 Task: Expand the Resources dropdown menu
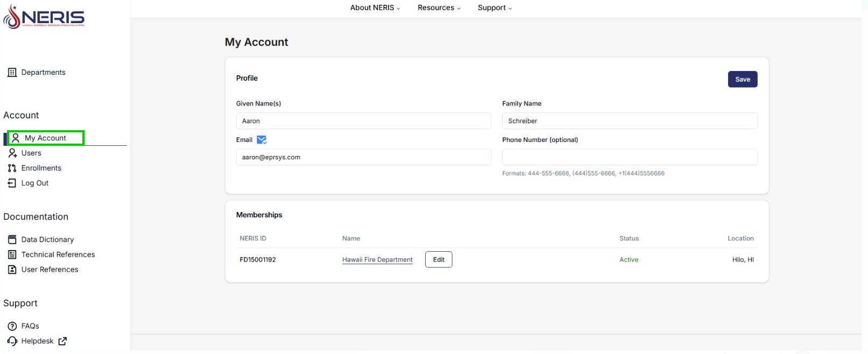439,8
